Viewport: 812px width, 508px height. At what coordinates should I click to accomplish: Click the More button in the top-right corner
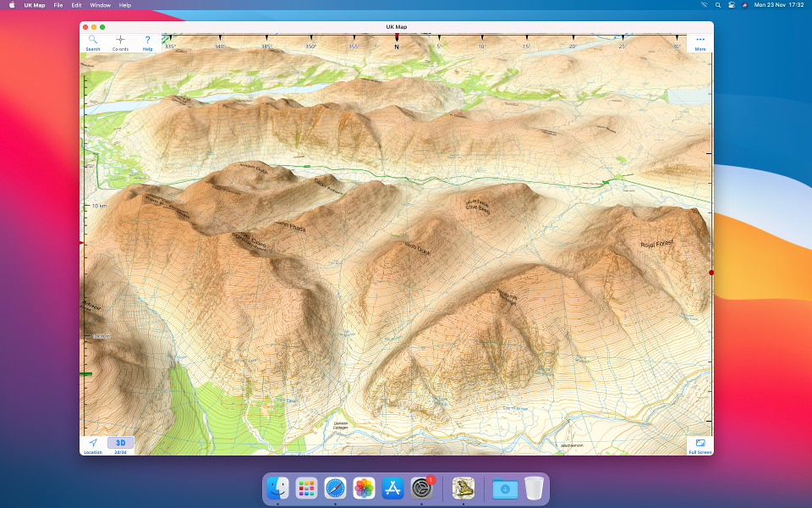700,42
